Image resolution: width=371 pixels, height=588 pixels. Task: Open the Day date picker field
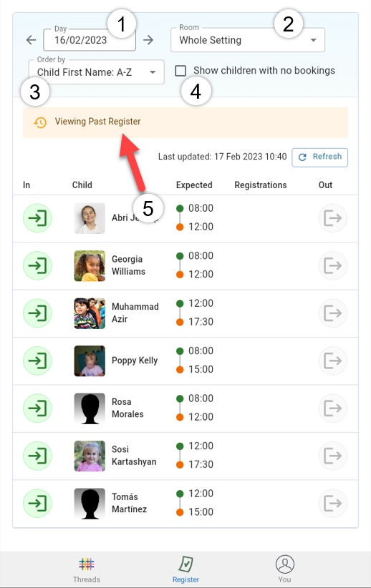pos(90,40)
